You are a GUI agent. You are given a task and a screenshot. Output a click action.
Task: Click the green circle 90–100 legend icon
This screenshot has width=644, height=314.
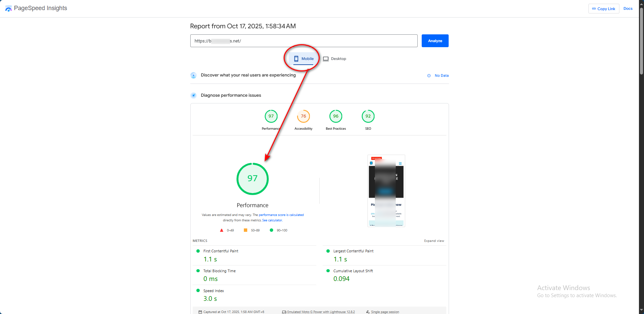[x=271, y=230]
